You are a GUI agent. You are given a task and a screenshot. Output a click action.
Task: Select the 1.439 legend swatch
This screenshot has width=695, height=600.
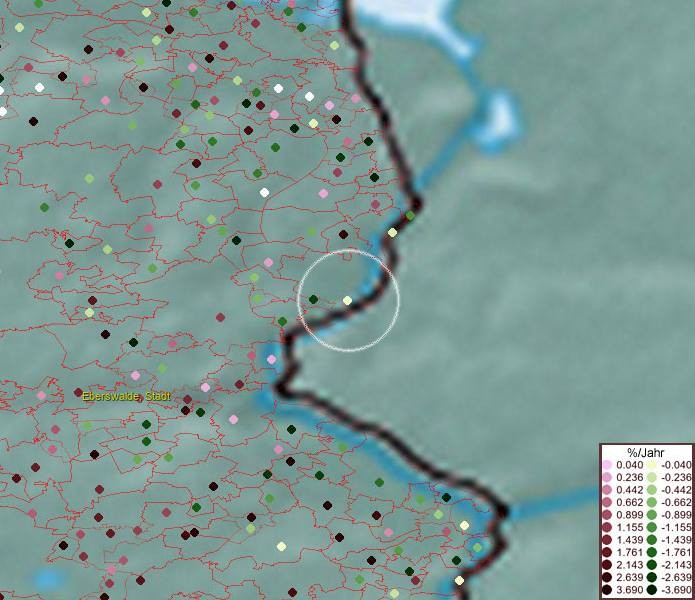607,540
